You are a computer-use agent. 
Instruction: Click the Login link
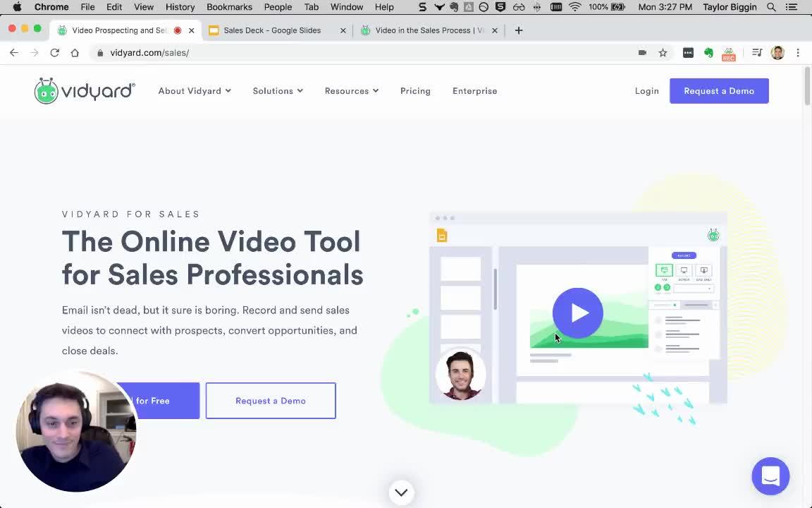[647, 91]
